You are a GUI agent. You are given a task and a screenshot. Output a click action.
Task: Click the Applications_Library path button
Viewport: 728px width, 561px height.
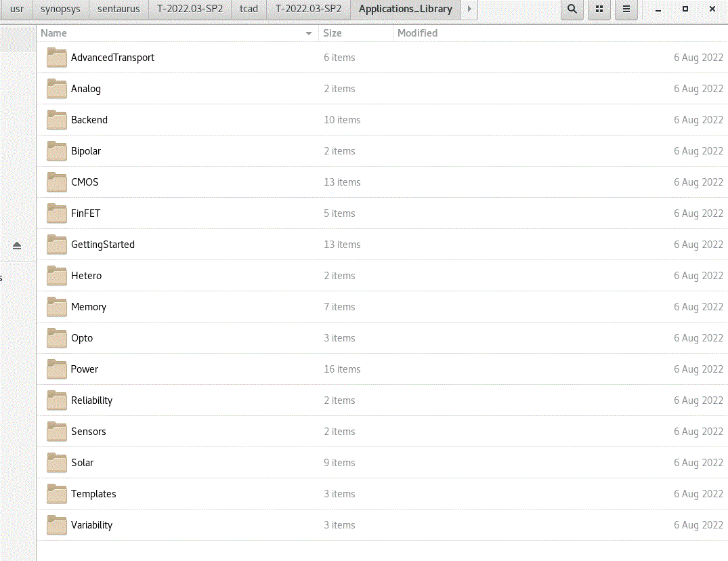405,9
